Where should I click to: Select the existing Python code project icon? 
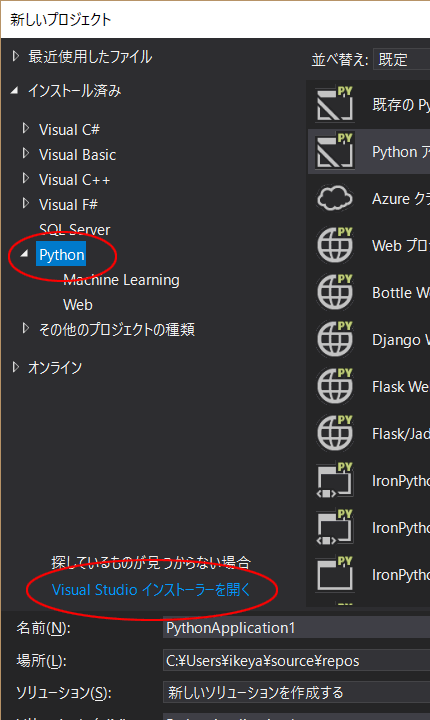[x=335, y=104]
